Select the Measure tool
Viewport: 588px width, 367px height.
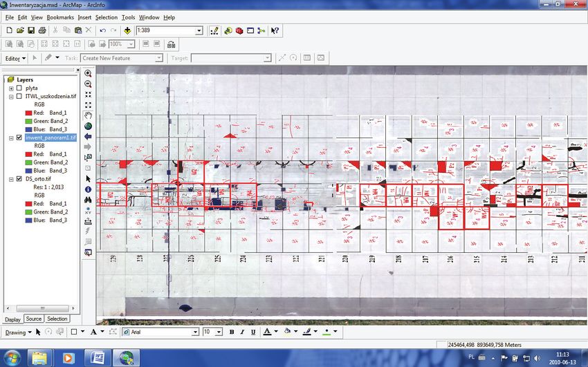[88, 221]
